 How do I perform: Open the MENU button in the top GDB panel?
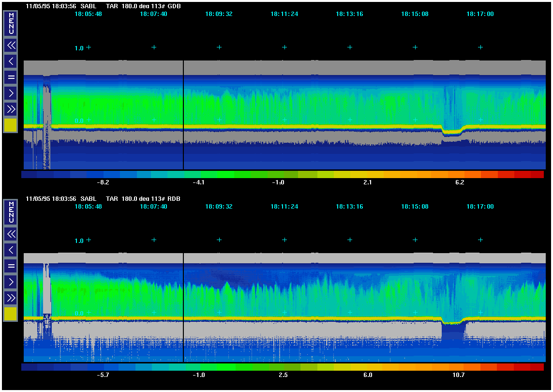(11, 24)
